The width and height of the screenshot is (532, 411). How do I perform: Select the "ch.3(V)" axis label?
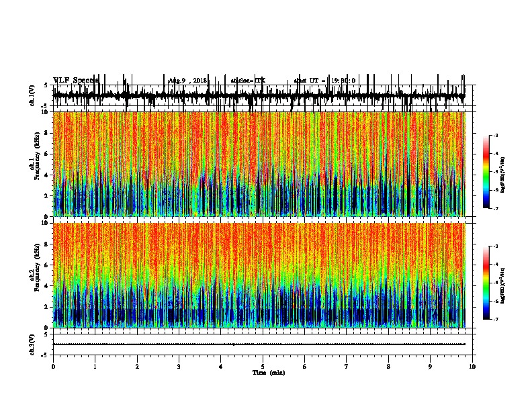click(32, 345)
